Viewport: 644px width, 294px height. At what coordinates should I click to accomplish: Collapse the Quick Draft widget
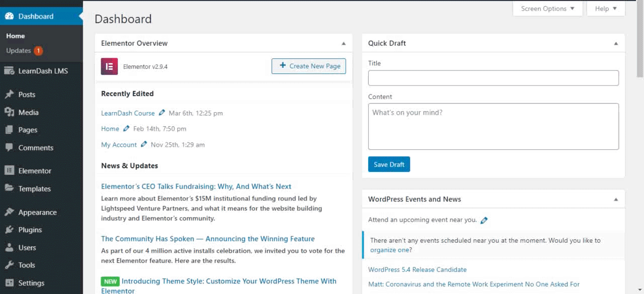(616, 43)
